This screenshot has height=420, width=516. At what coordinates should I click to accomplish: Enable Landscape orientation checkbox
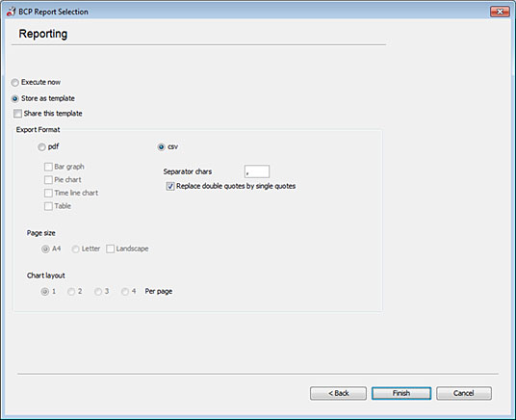111,249
